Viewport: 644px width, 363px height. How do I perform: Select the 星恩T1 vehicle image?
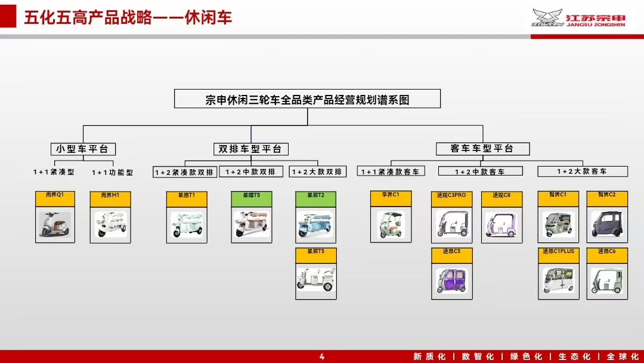(x=187, y=224)
